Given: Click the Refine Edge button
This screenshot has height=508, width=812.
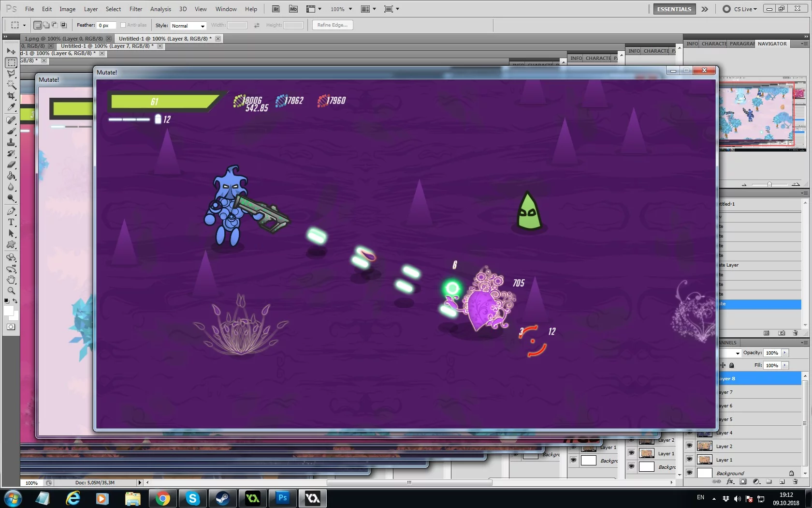Looking at the screenshot, I should coord(333,25).
